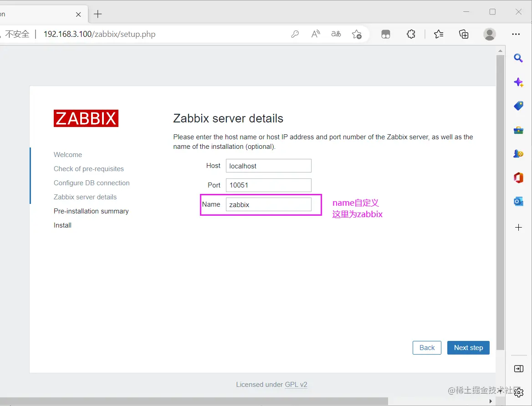Click the user profile avatar
This screenshot has height=406, width=532.
[489, 34]
